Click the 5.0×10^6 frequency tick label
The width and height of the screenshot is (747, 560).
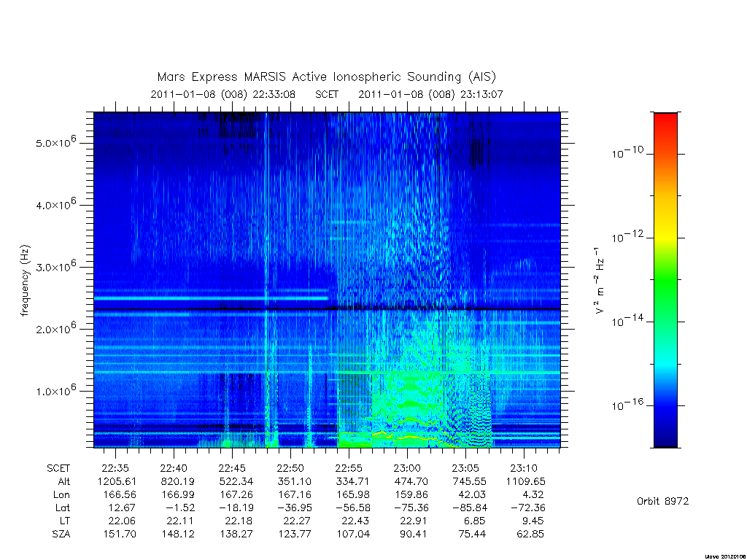[56, 141]
